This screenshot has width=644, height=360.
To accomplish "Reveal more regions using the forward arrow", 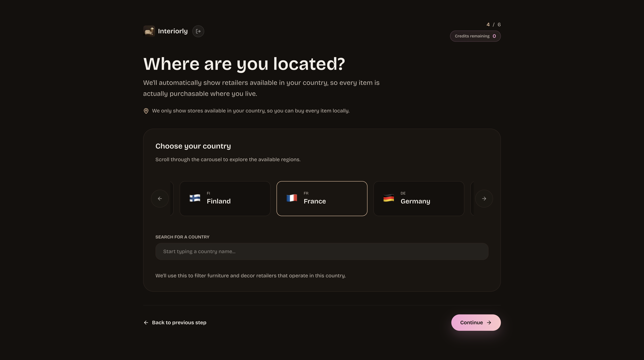I will coord(484,198).
